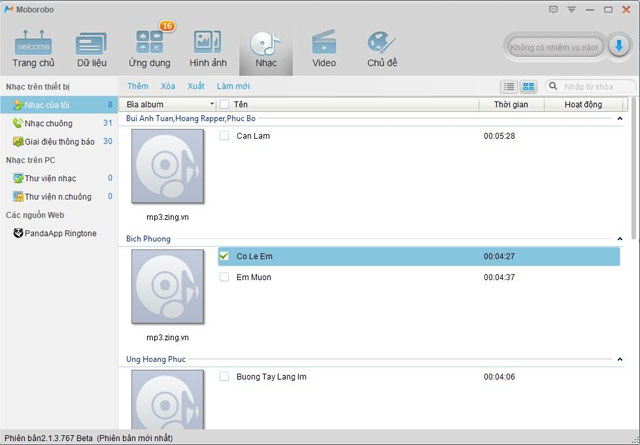Click the Ung Hoang Phuc album cover thumbnail
Screen dimensions: 640x445
tap(167, 399)
